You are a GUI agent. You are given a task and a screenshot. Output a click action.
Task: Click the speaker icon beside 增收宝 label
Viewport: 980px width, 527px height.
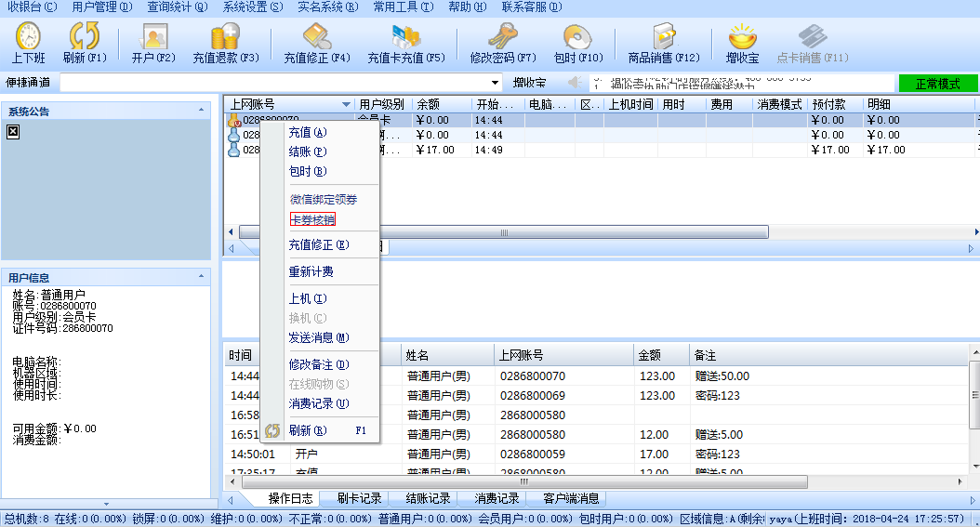click(575, 83)
